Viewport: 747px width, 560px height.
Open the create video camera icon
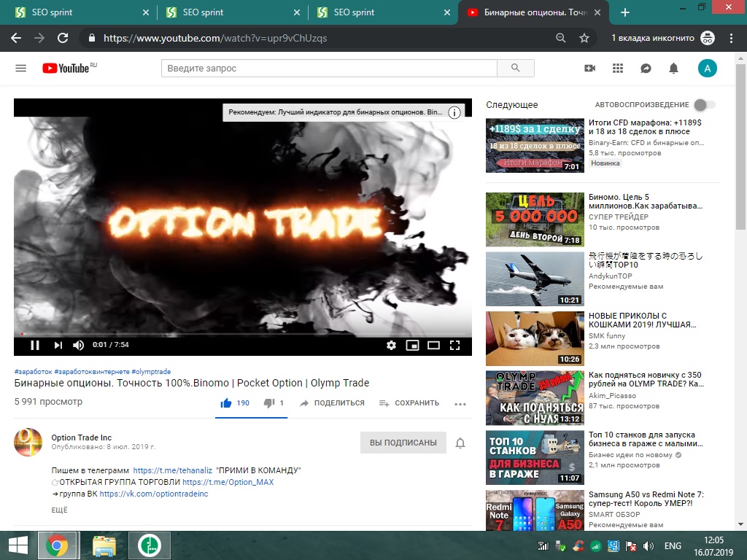tap(589, 68)
